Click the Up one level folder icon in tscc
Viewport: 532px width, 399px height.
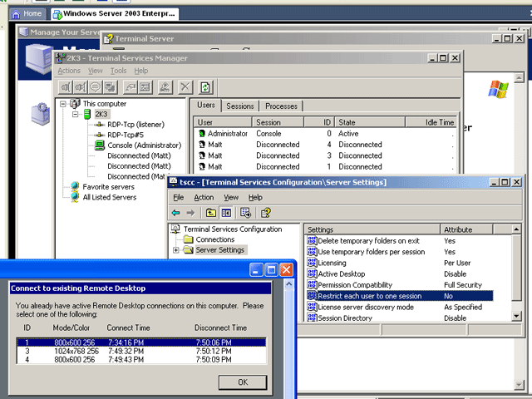tap(210, 213)
